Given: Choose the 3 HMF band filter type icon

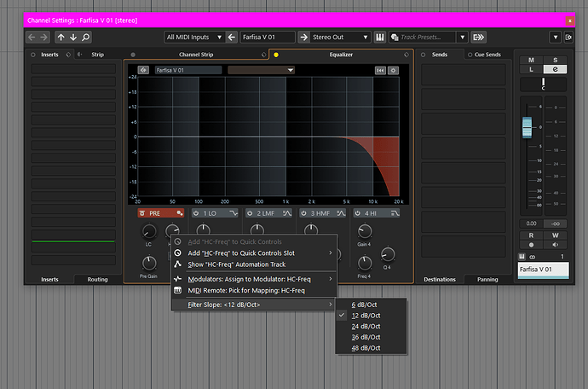Looking at the screenshot, I should tap(341, 213).
